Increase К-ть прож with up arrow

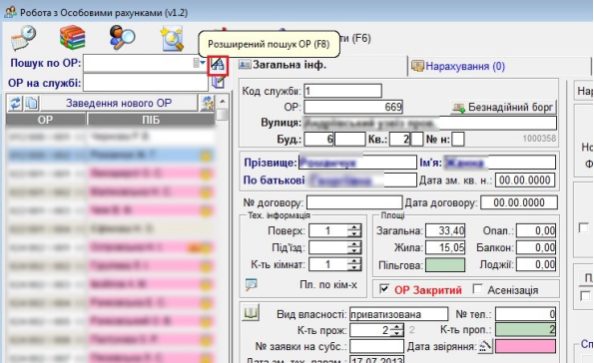pyautogui.click(x=397, y=327)
